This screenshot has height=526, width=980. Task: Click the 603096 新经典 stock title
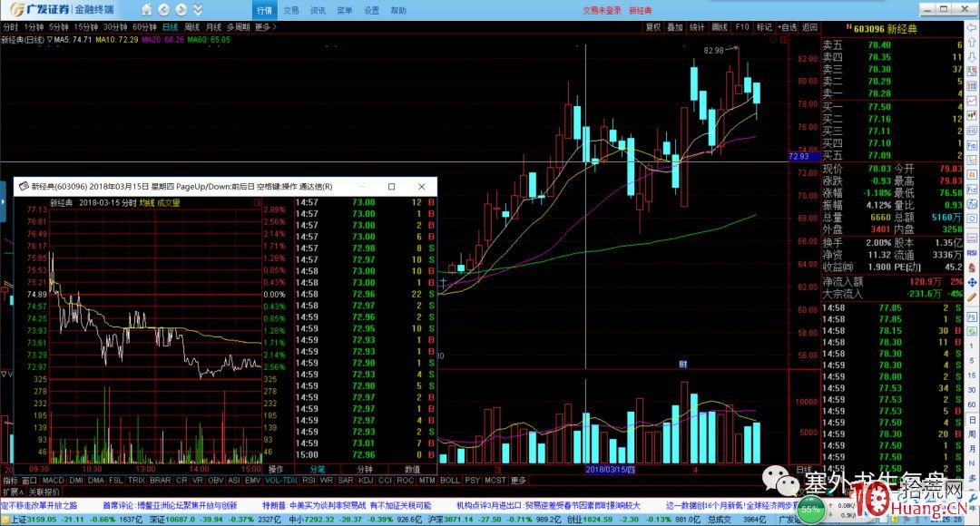click(886, 29)
